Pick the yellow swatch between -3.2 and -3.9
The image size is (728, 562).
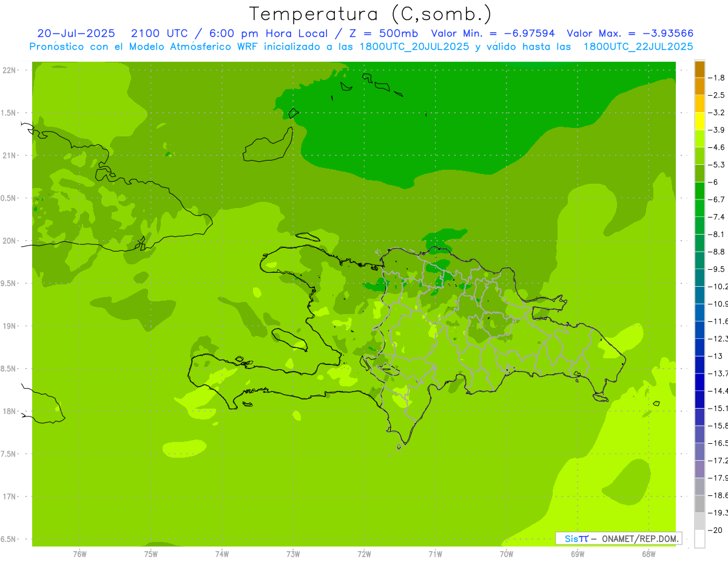point(699,121)
